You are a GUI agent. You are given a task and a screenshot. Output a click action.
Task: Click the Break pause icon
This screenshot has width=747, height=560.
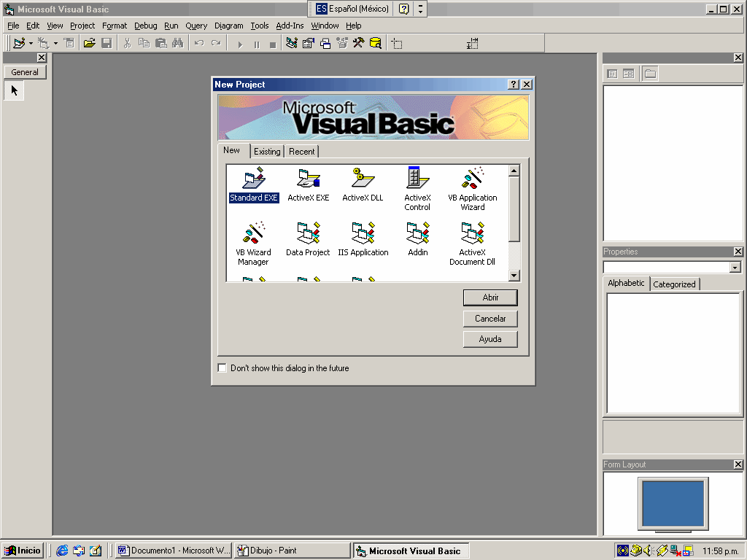(257, 44)
